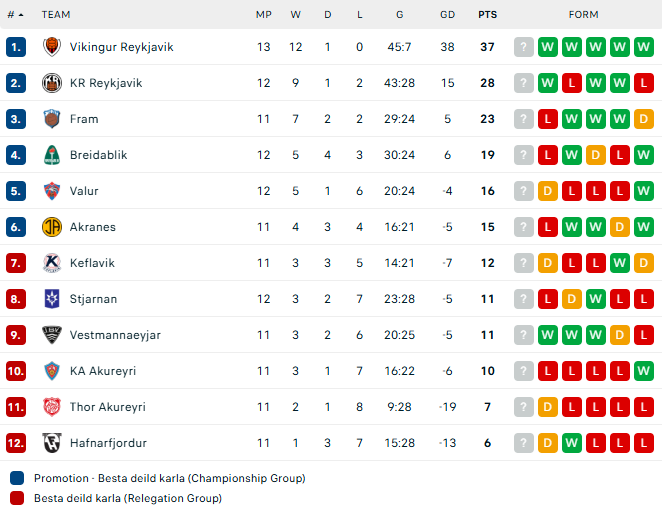Click the Vikingur Reykjavik club crest

pyautogui.click(x=52, y=47)
